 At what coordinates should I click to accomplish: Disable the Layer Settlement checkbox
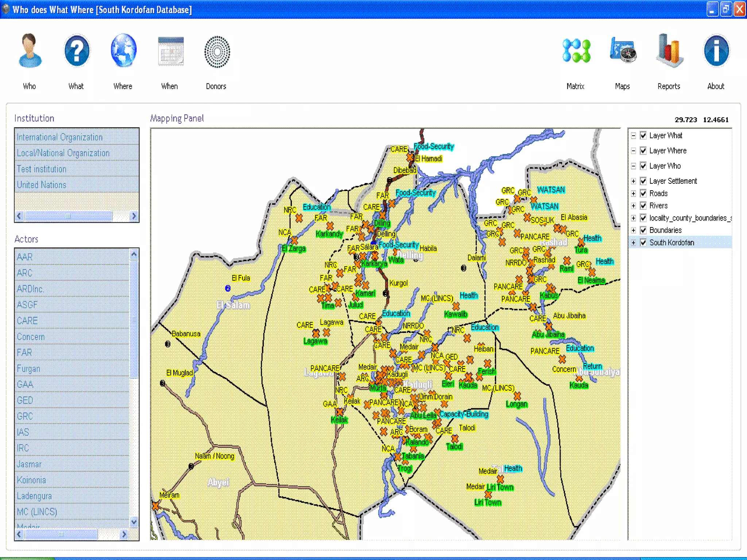[x=643, y=181]
